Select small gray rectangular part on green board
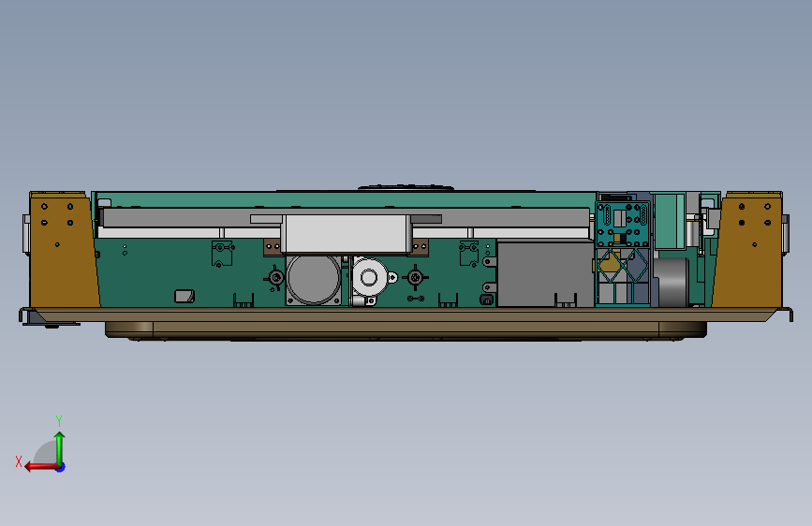This screenshot has width=812, height=526. point(185,296)
